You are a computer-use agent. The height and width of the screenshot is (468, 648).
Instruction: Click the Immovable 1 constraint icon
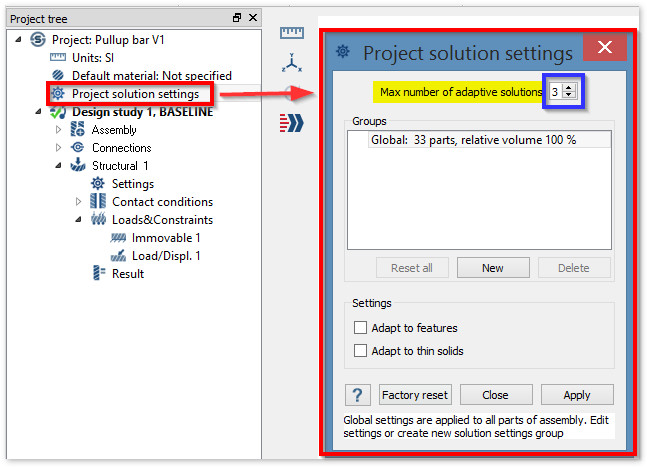[x=118, y=238]
